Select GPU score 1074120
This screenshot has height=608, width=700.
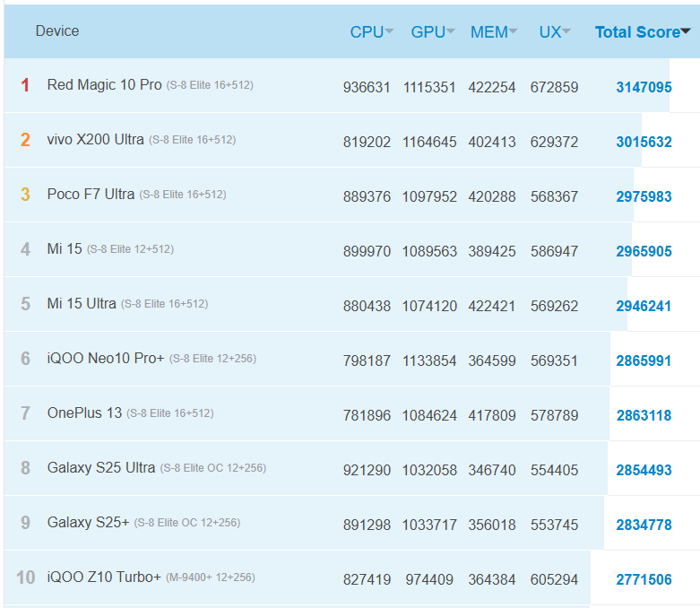pos(429,306)
